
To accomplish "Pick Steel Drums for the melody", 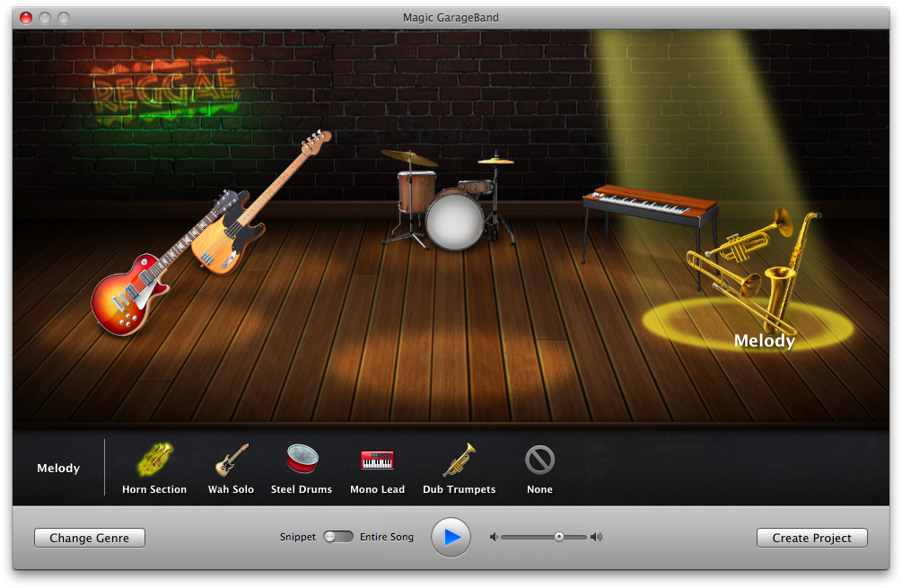I will coord(302,467).
